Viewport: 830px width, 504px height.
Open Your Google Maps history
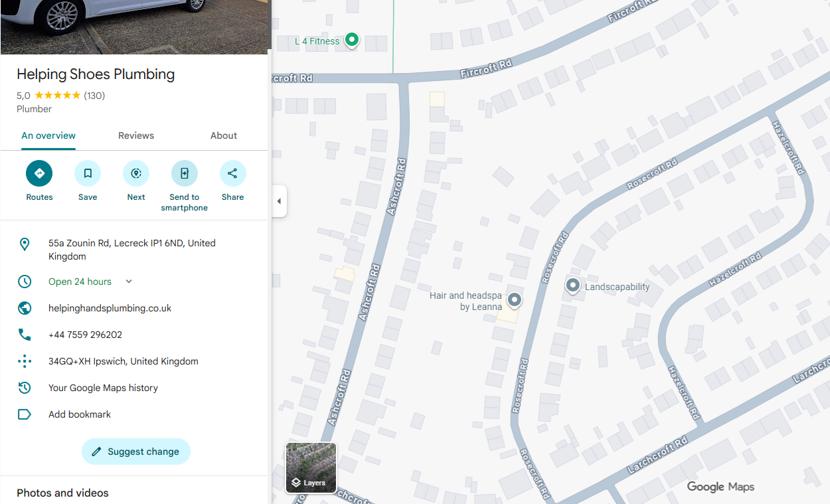[103, 388]
